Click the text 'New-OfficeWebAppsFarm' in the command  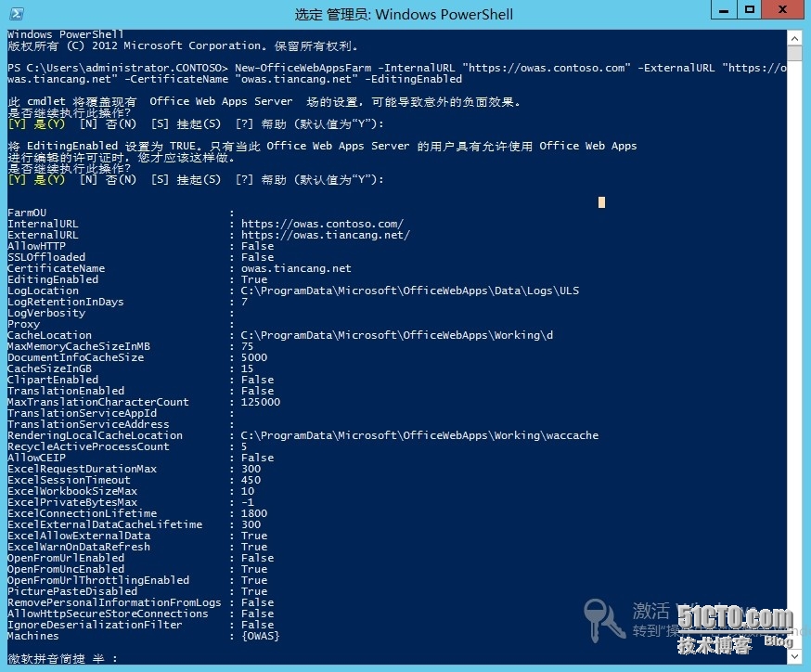pyautogui.click(x=303, y=68)
